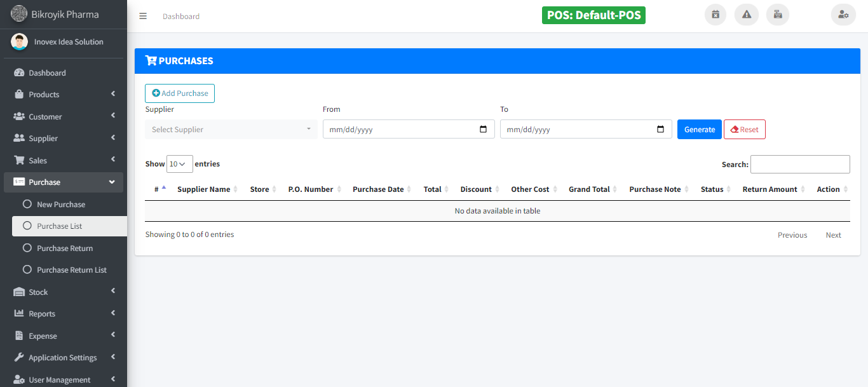Screen dimensions: 868x387
Task: Click the Bikroyik Pharma logo
Action: (19, 13)
